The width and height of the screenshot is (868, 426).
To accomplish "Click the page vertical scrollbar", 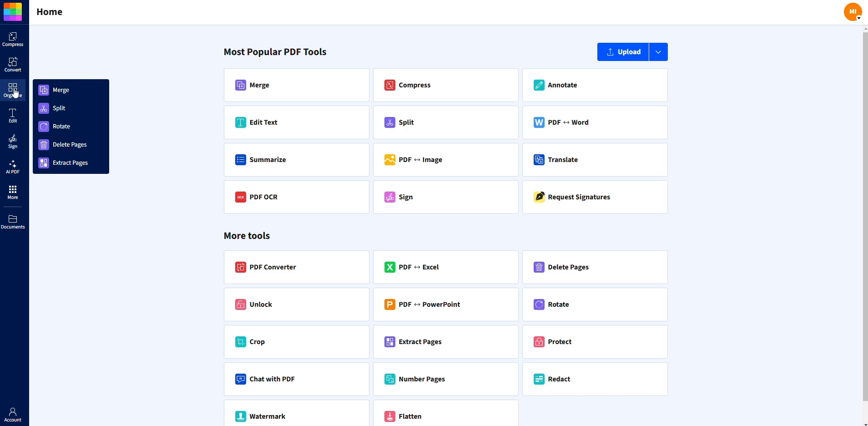I will tap(865, 217).
